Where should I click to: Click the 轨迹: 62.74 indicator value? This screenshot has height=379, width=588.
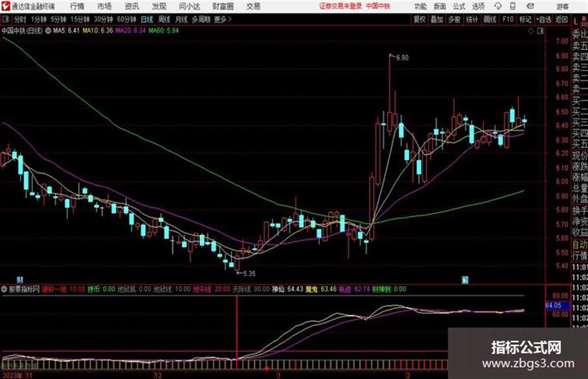tap(355, 289)
